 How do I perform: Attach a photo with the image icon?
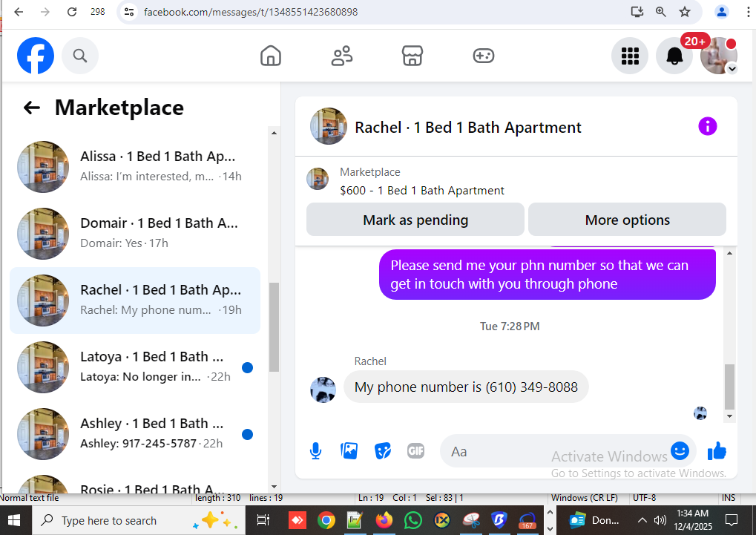[349, 451]
